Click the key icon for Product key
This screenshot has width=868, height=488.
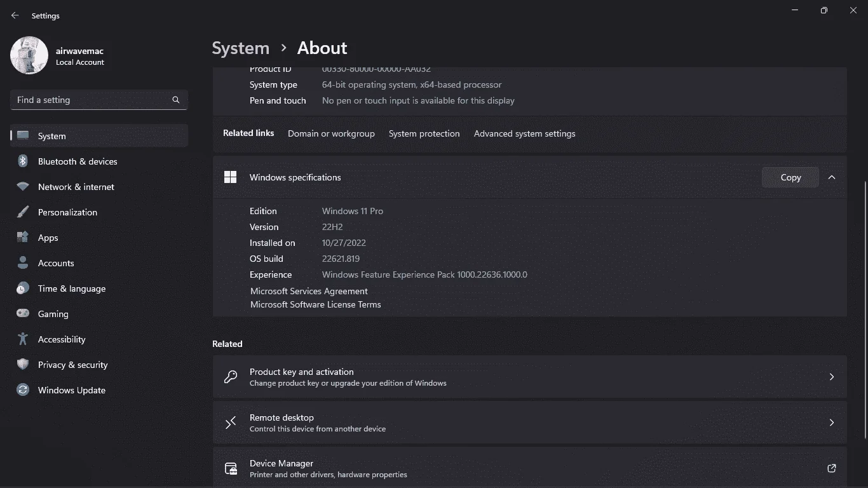[231, 377]
